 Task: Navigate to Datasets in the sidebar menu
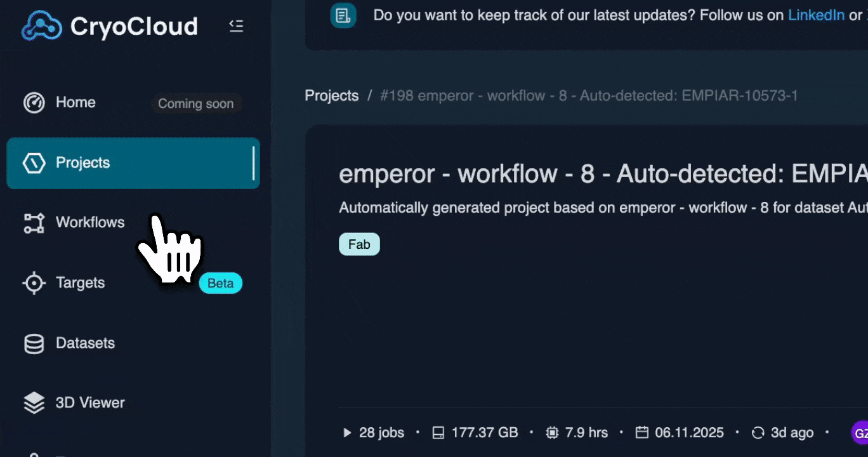pos(85,343)
